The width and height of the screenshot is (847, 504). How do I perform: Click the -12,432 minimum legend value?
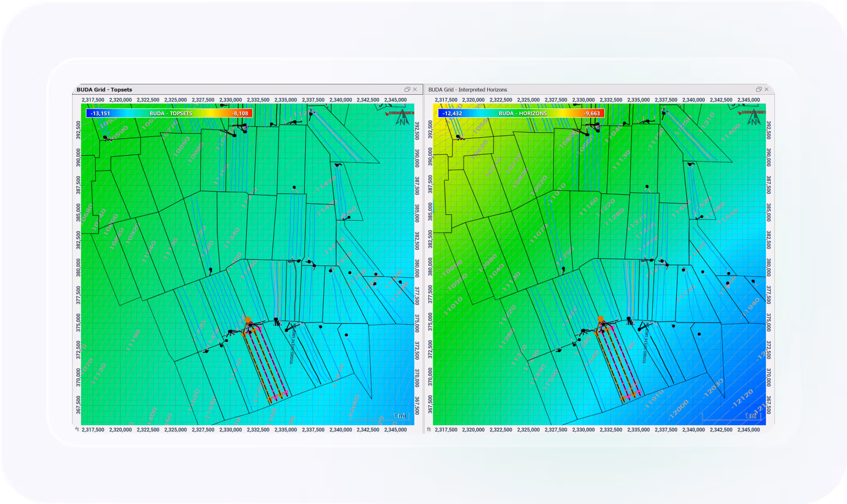point(452,114)
